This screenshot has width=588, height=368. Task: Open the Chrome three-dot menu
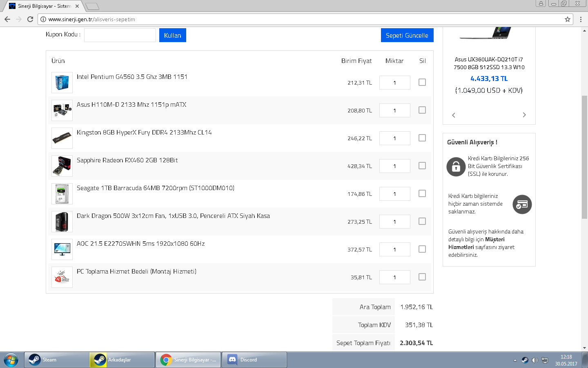(581, 19)
